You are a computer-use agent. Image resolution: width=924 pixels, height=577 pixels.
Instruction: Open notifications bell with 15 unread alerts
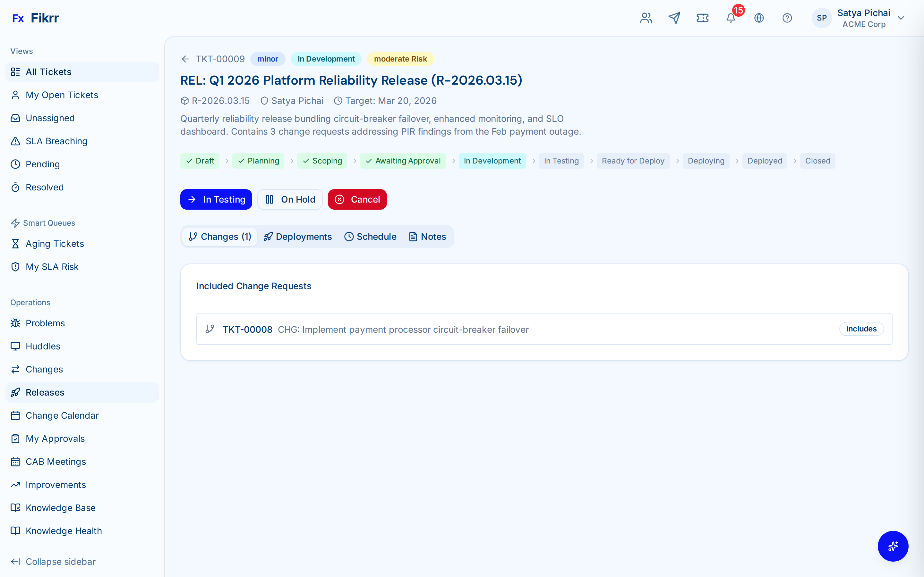click(x=731, y=18)
